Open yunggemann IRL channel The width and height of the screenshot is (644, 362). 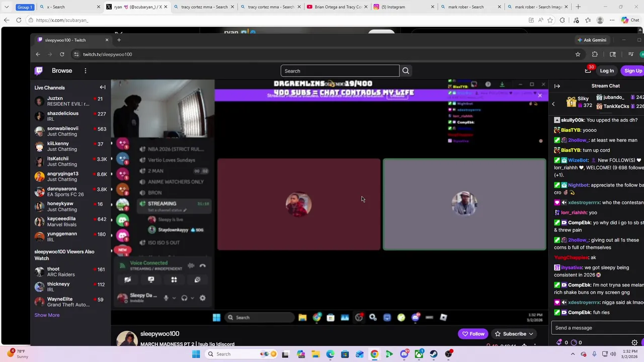pos(69,237)
